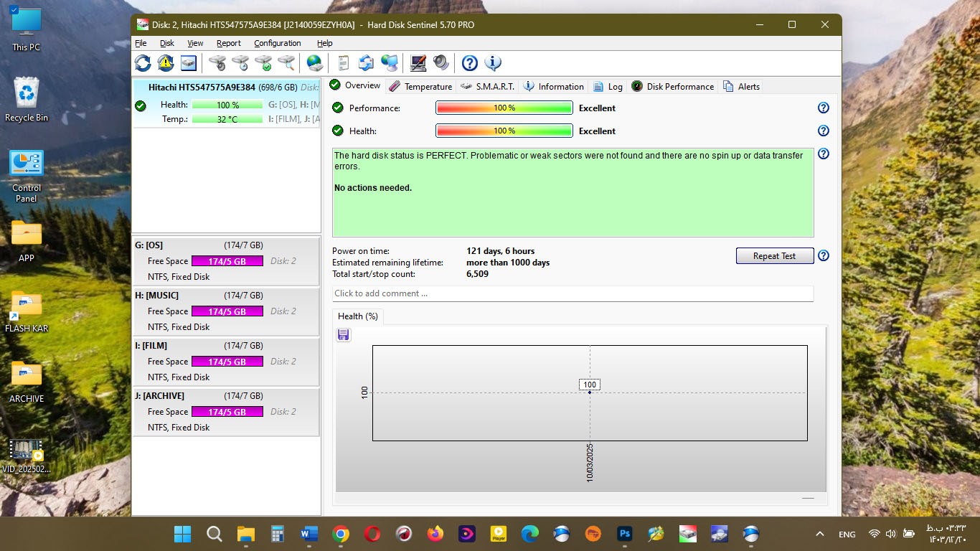Open the File menu
The height and width of the screenshot is (551, 980).
click(141, 43)
